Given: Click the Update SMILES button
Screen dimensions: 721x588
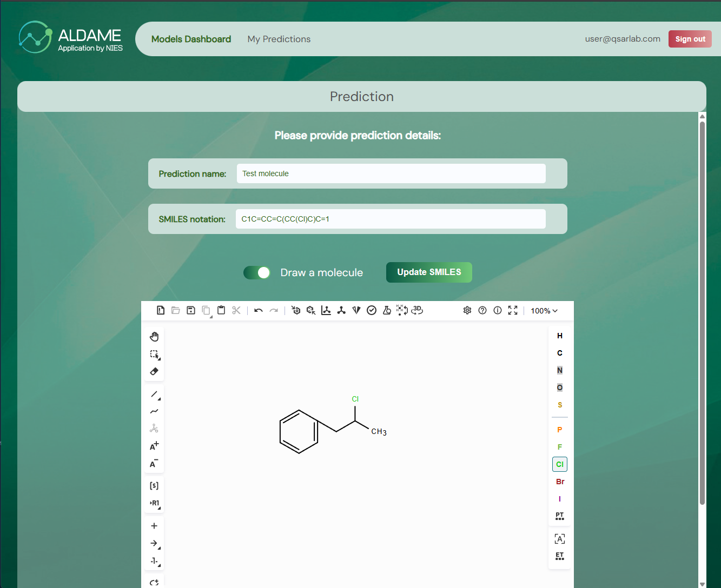Looking at the screenshot, I should click(x=429, y=272).
